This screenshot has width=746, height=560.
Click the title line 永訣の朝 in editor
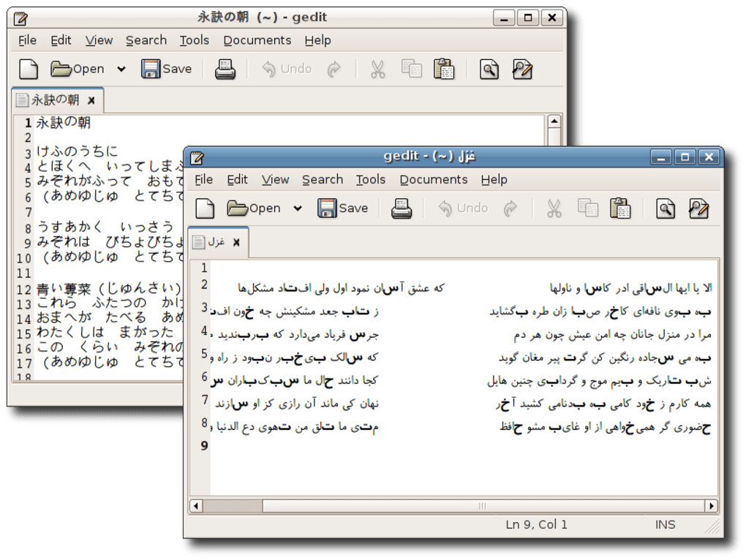[64, 123]
